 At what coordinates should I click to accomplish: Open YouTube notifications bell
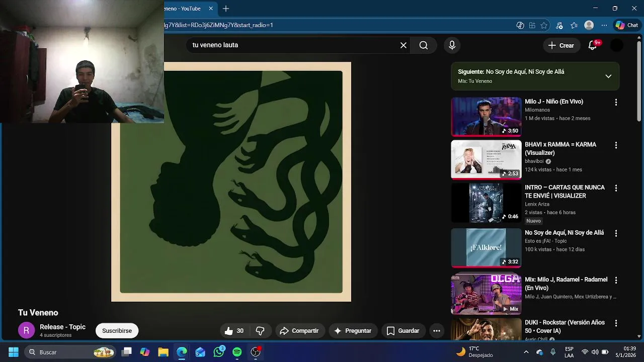point(593,45)
